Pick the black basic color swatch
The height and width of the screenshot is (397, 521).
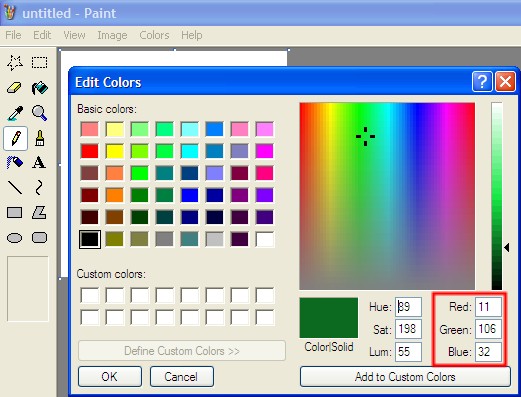(x=90, y=239)
